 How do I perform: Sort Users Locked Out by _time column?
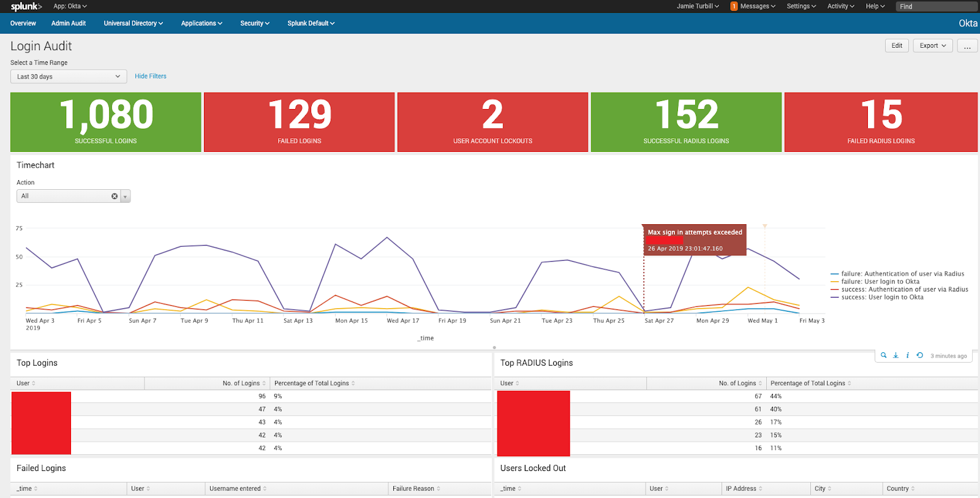(571, 489)
